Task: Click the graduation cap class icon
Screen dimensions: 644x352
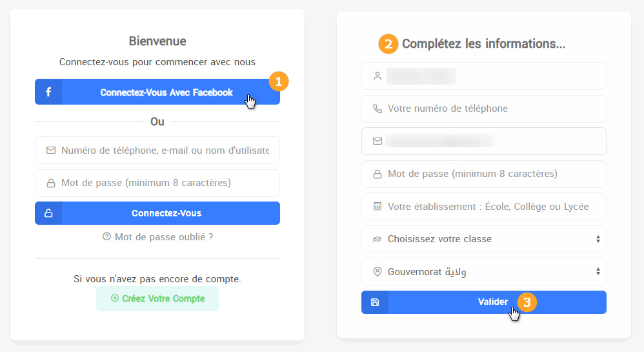Action: tap(377, 239)
